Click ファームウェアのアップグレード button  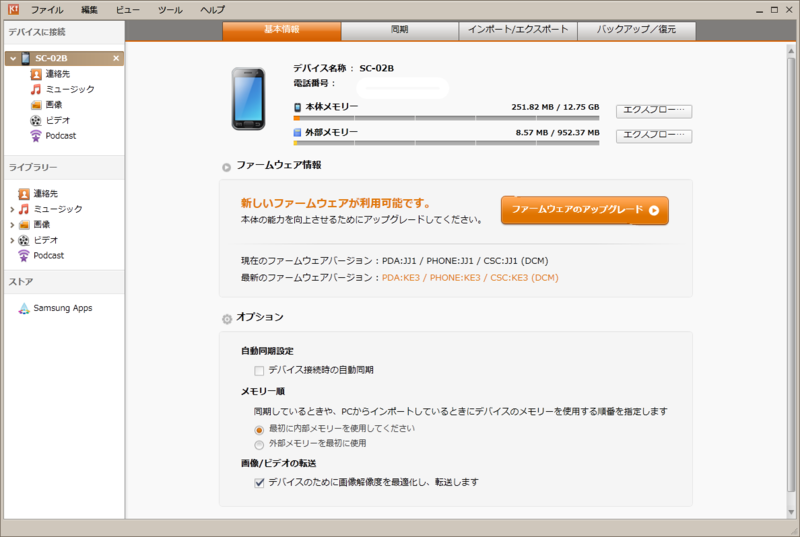coord(585,210)
